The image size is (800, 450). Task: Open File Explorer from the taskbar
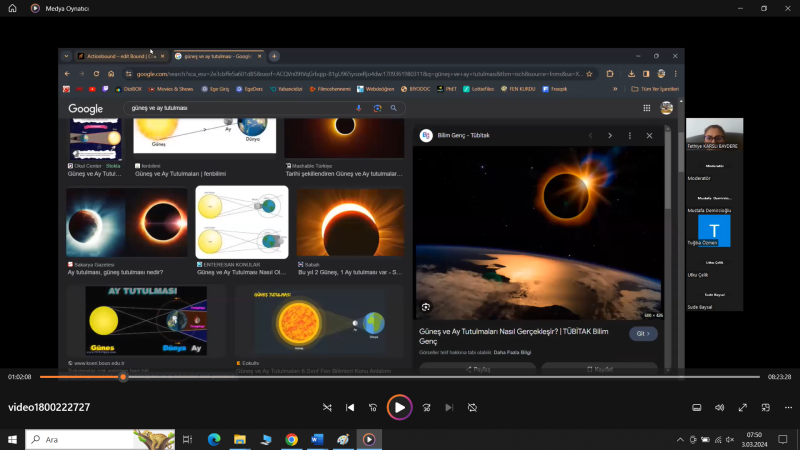(240, 439)
